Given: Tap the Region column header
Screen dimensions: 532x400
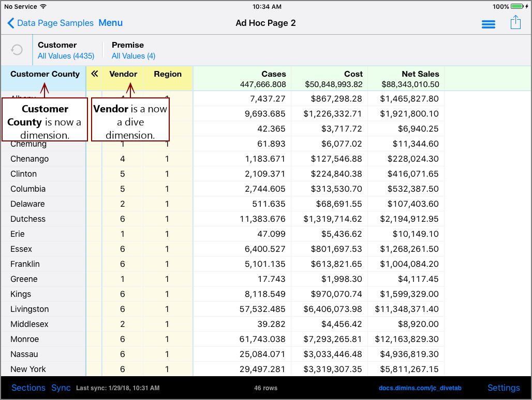Looking at the screenshot, I should click(x=168, y=74).
